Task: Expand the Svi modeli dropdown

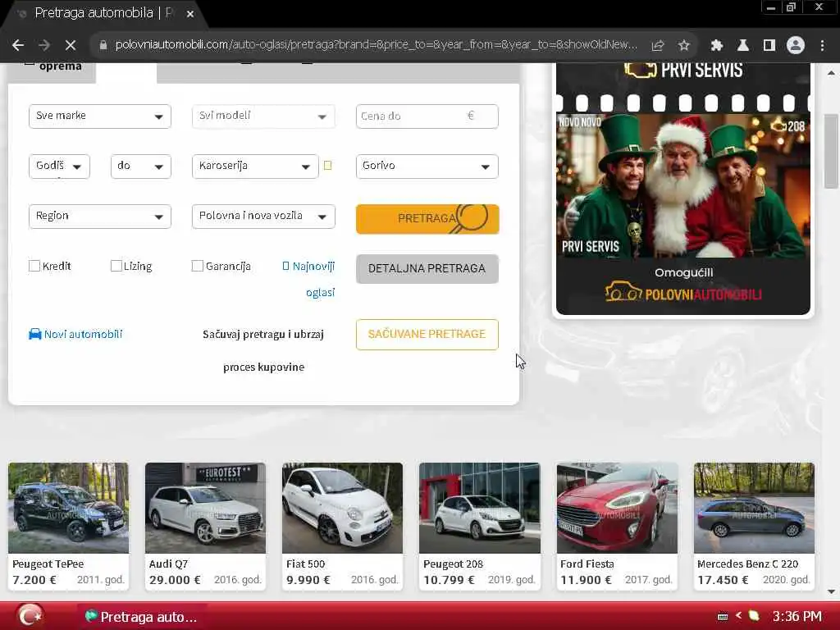Action: tap(263, 116)
